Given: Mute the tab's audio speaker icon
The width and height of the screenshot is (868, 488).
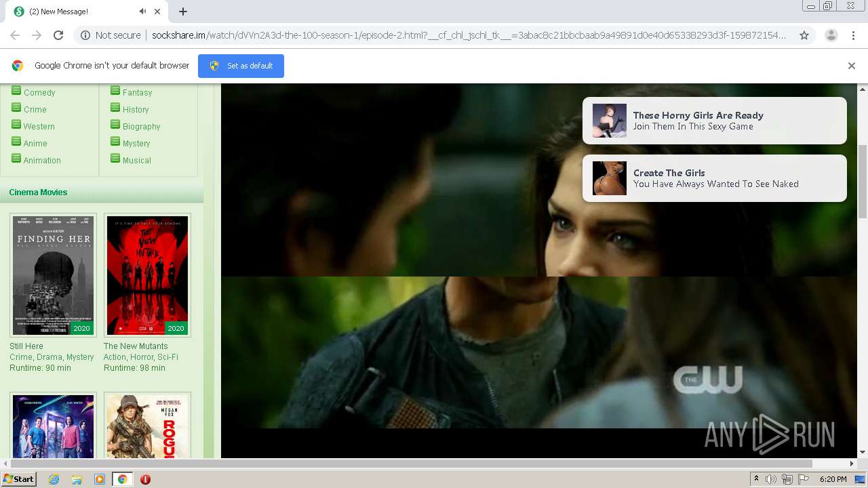Looking at the screenshot, I should [x=142, y=12].
